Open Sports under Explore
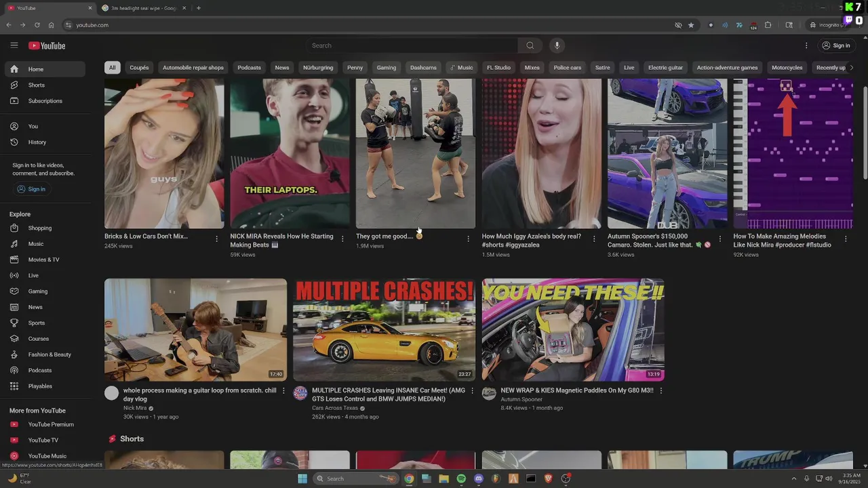Image resolution: width=868 pixels, height=488 pixels. click(x=45, y=323)
